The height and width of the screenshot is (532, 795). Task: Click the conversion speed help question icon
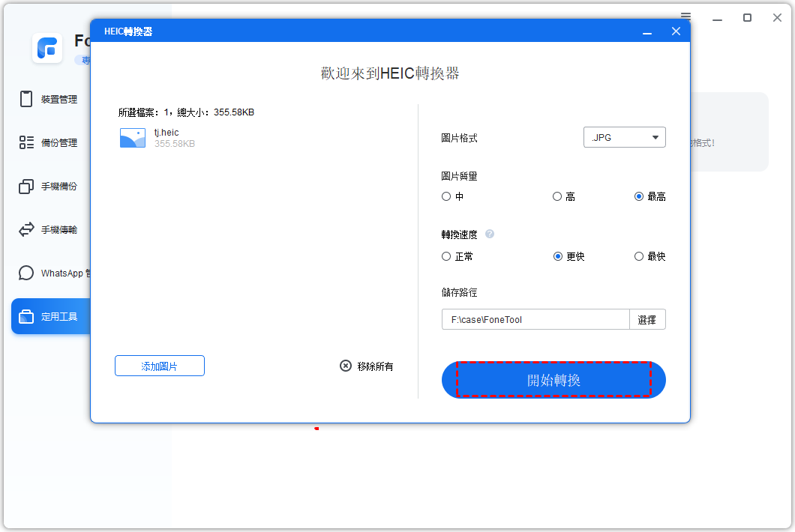pos(490,234)
